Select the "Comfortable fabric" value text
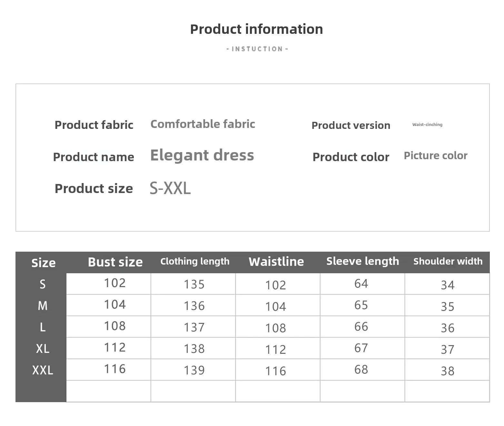This screenshot has height=426, width=504. pyautogui.click(x=203, y=124)
